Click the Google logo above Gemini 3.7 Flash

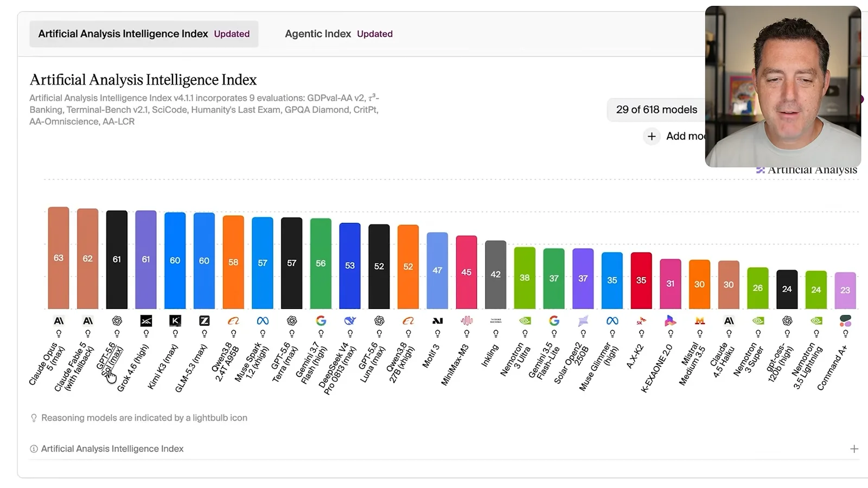(x=321, y=321)
